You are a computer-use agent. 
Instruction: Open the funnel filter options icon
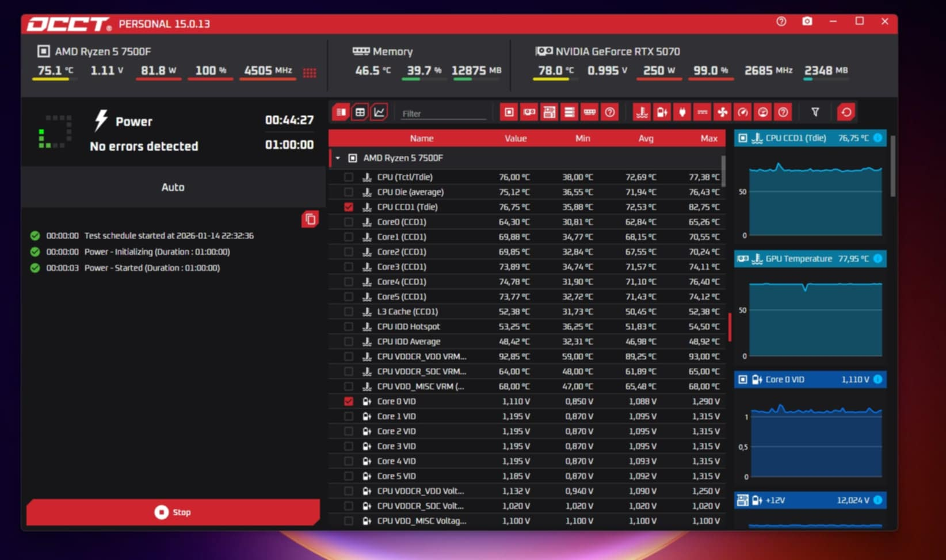tap(815, 112)
